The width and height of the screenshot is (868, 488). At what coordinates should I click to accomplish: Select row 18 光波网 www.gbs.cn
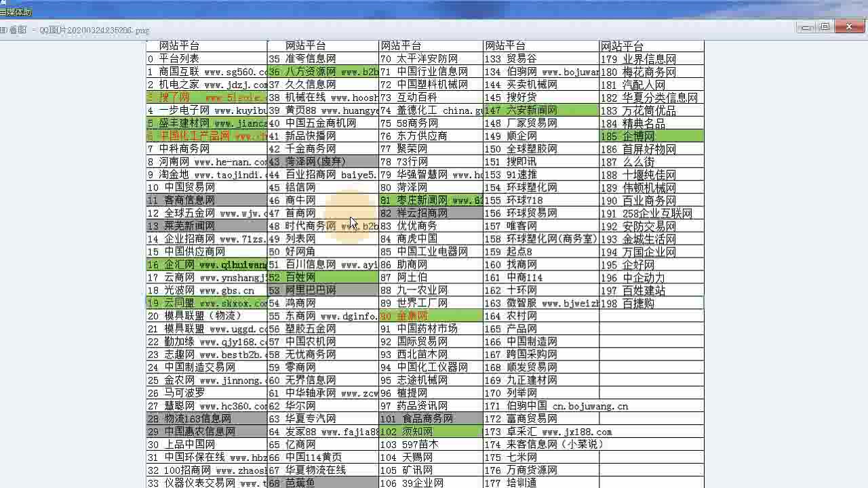[207, 291]
